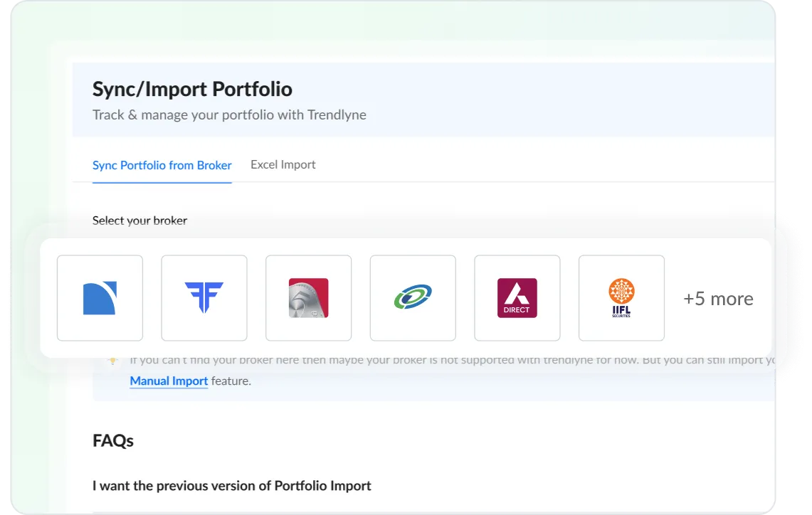Click the green and blue swirl broker logo
Viewport: 812px width, 515px height.
(413, 297)
